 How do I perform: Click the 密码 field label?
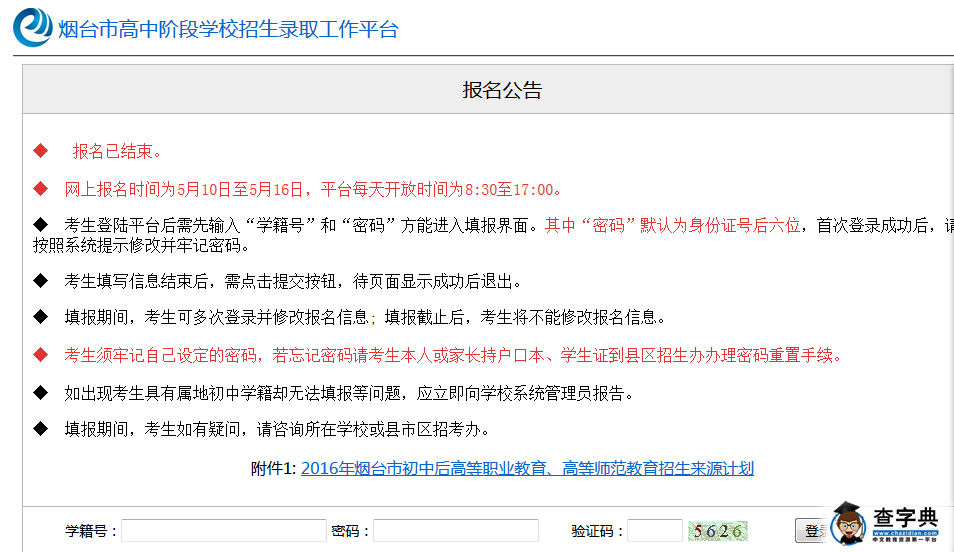coord(350,531)
